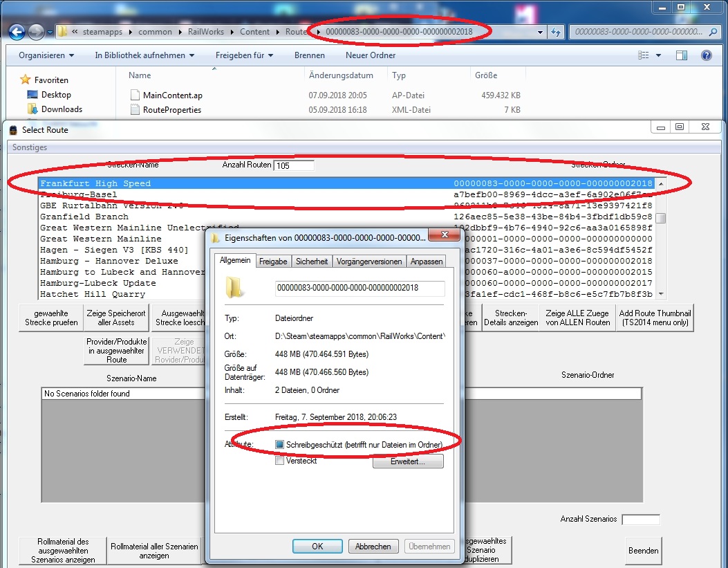Open the view options dropdown arrow

[x=658, y=55]
